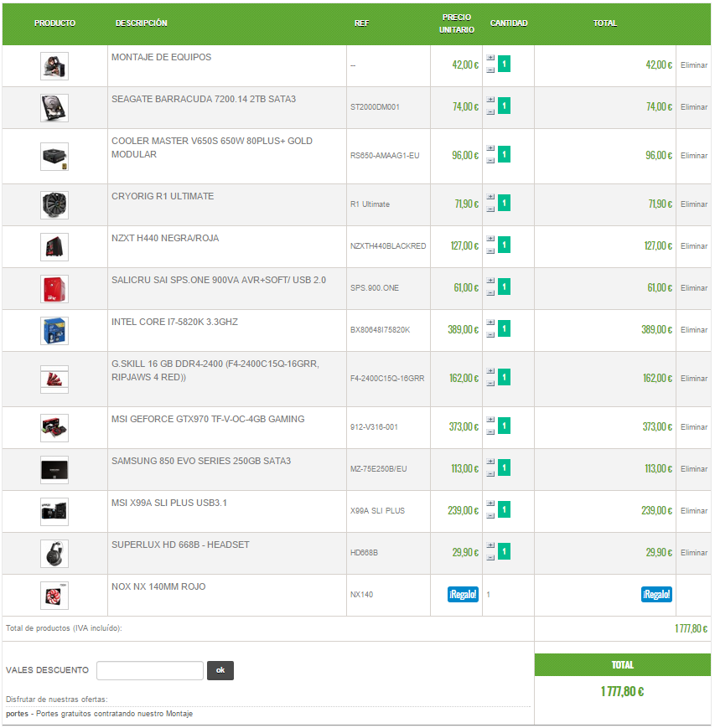This screenshot has height=728, width=715.
Task: Increase quantity of Cryorig R1 Ultimate
Action: (x=490, y=197)
